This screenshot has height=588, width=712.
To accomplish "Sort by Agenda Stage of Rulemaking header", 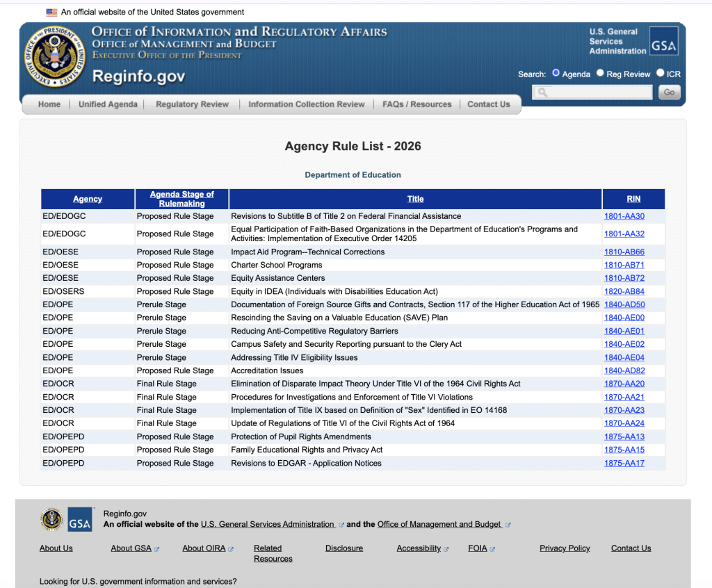I will click(x=181, y=199).
